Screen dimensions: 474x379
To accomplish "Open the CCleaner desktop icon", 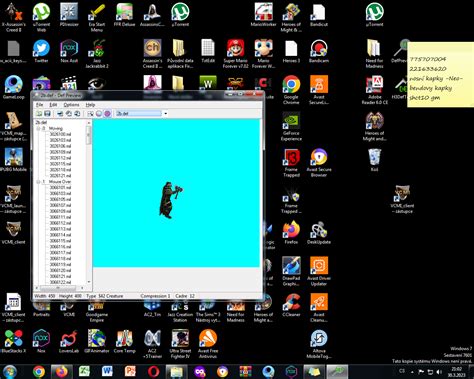I will point(291,305).
